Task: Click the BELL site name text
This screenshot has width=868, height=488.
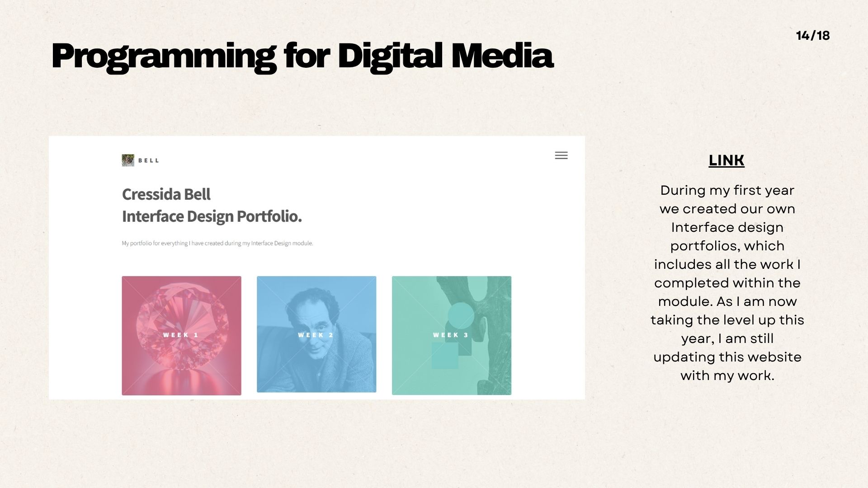Action: (149, 160)
